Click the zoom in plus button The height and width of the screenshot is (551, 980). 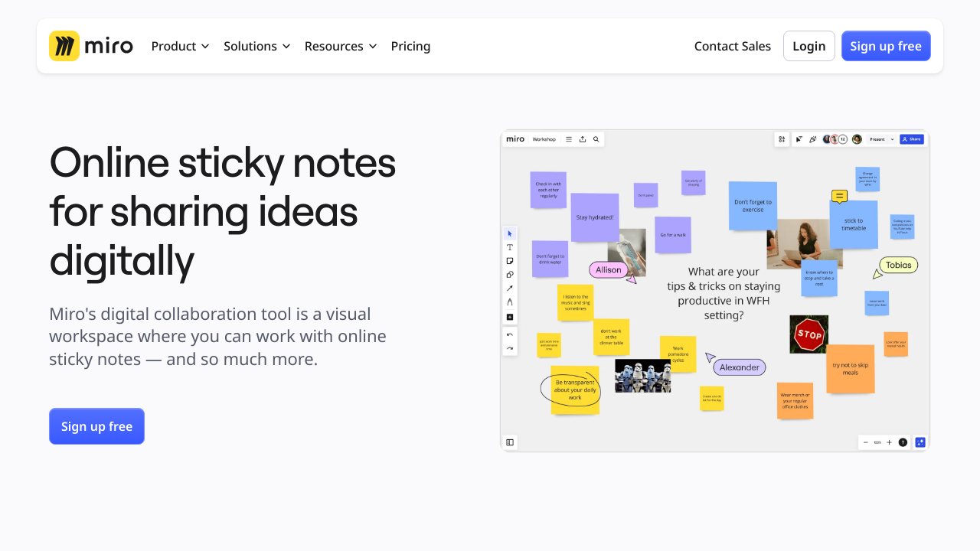click(889, 442)
